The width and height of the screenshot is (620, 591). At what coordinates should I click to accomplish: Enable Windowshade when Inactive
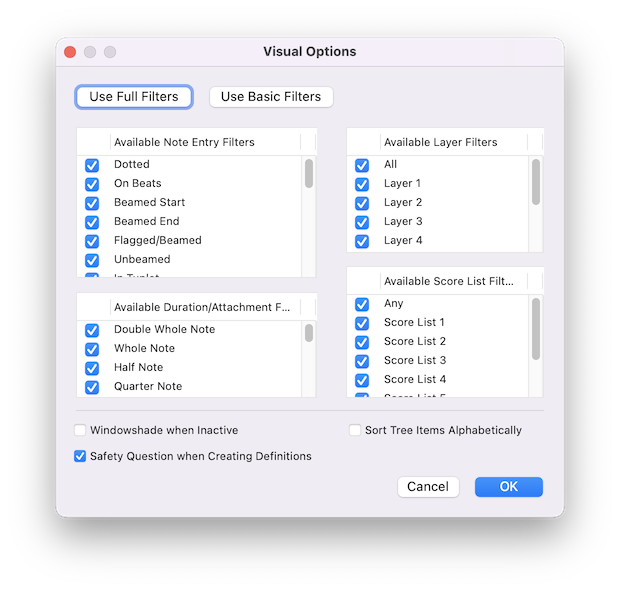point(80,431)
